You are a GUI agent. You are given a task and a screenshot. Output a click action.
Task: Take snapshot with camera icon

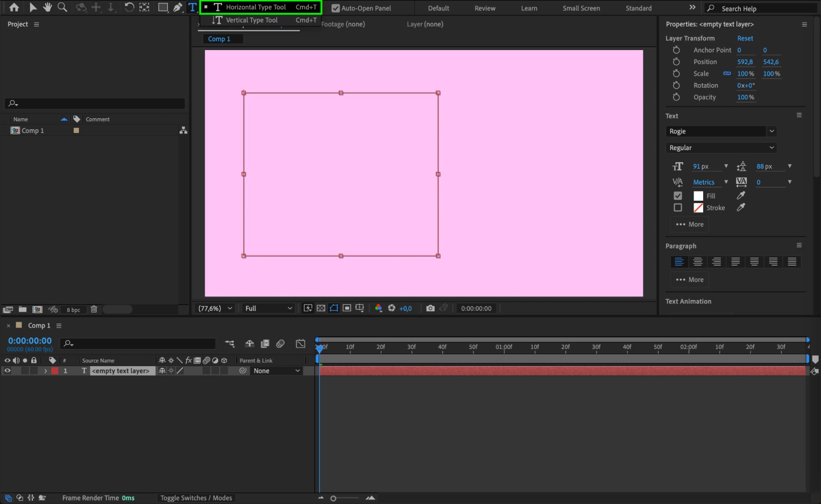(x=430, y=308)
